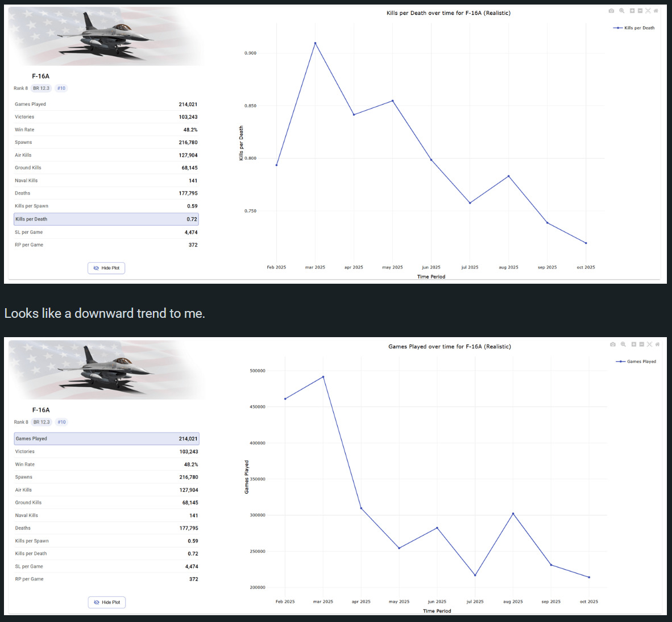Toggle the Games Played legend entry
Viewport: 672px width, 622px height.
click(636, 362)
